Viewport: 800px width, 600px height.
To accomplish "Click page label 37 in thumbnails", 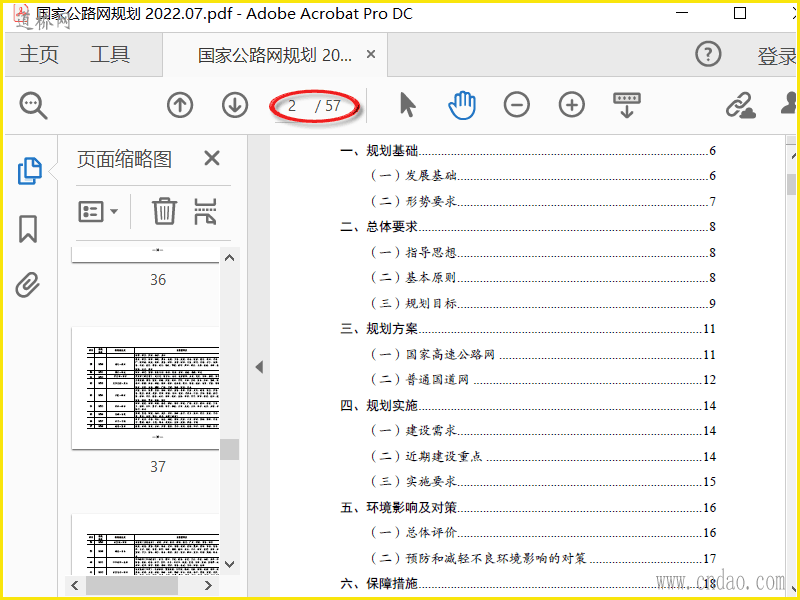I will [158, 466].
